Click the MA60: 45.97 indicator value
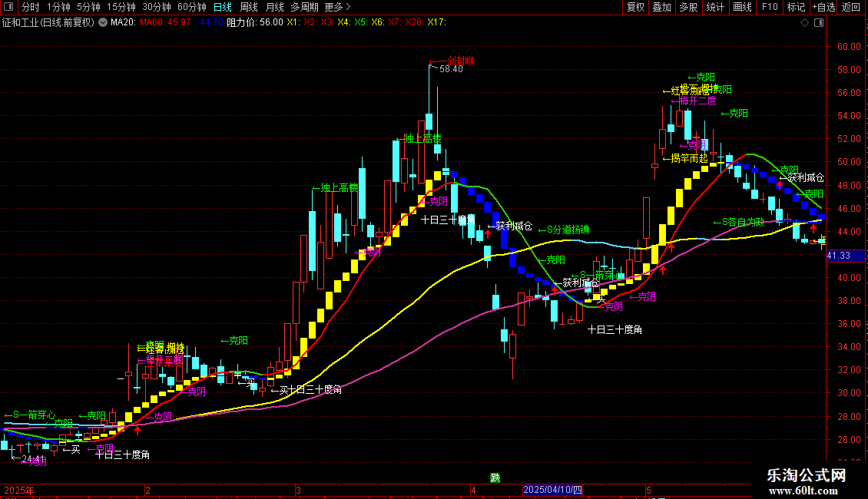This screenshot has width=868, height=499. [x=165, y=23]
